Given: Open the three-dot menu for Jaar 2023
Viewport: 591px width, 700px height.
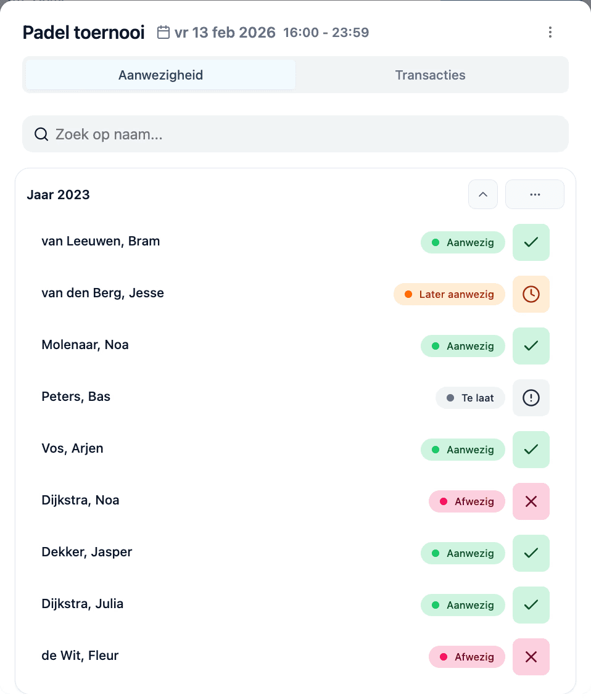Looking at the screenshot, I should 534,194.
